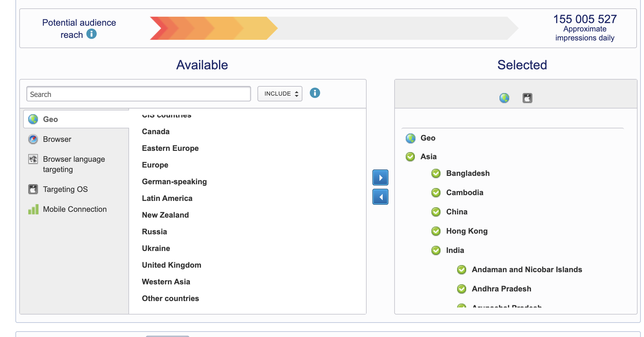The image size is (644, 337).
Task: Open the Targeting OS category
Action: pyautogui.click(x=65, y=189)
